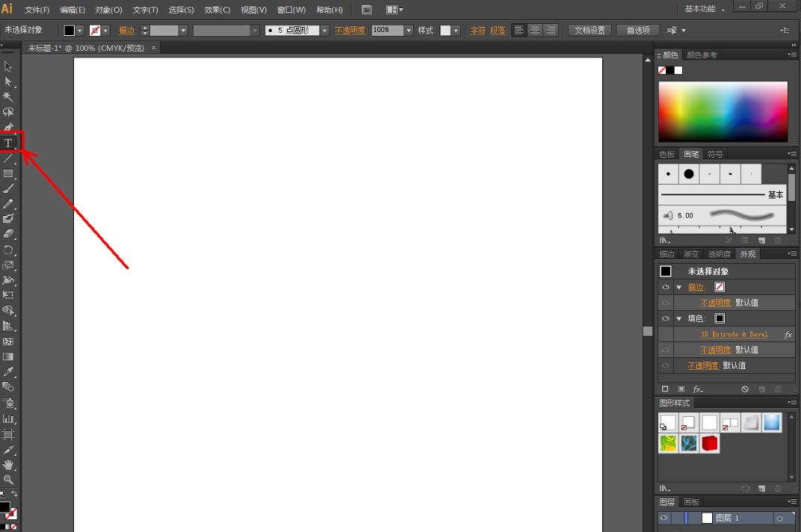Align paragraph text center in control bar
This screenshot has width=801, height=532.
(535, 30)
